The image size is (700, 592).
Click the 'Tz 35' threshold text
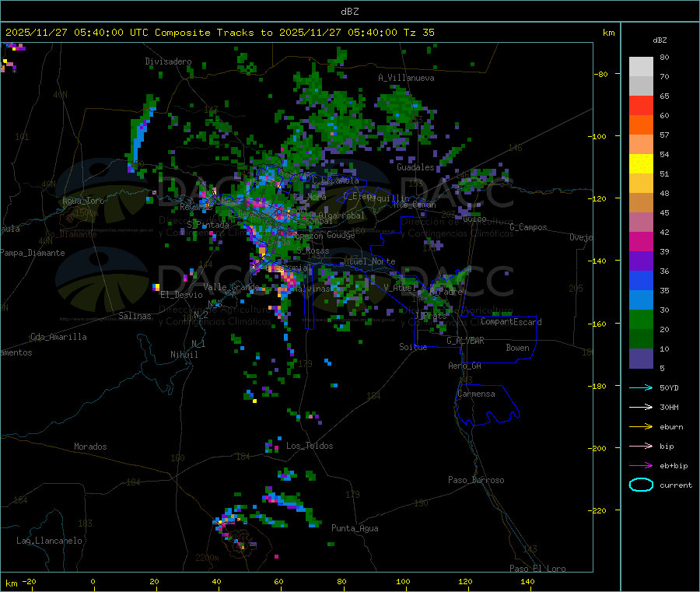[x=418, y=33]
